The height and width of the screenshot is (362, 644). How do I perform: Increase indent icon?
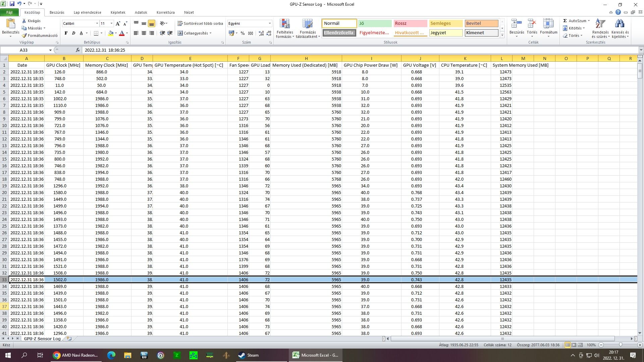tap(170, 33)
